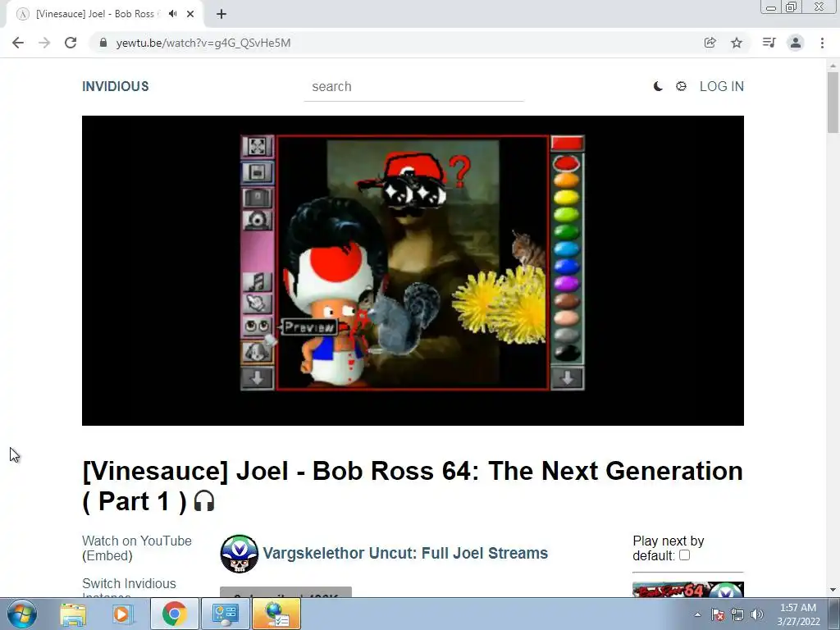
Task: Click the address bar URL yewtu.be
Action: tap(203, 43)
